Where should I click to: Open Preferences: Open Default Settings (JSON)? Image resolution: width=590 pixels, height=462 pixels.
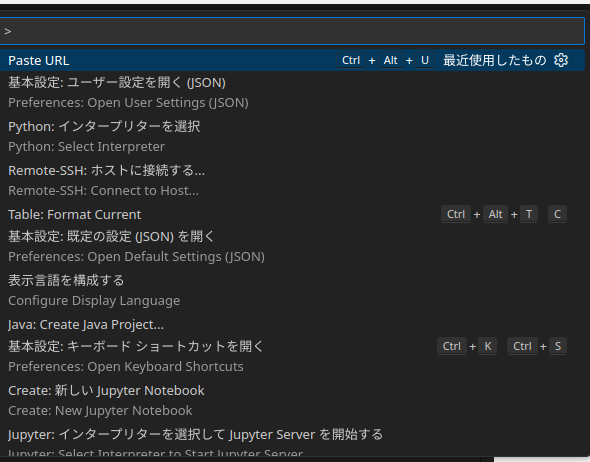click(292, 247)
